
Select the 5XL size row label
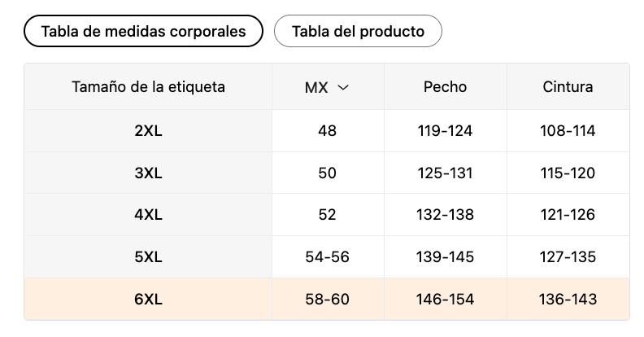[x=148, y=257]
